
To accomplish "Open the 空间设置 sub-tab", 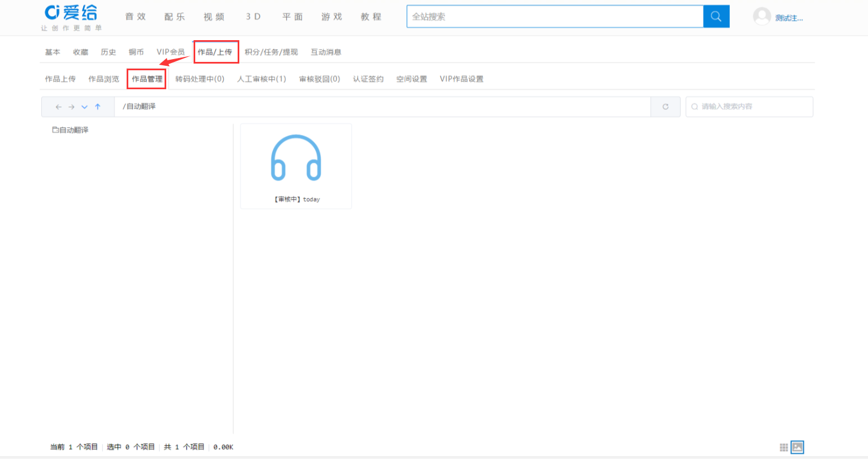I will [412, 79].
